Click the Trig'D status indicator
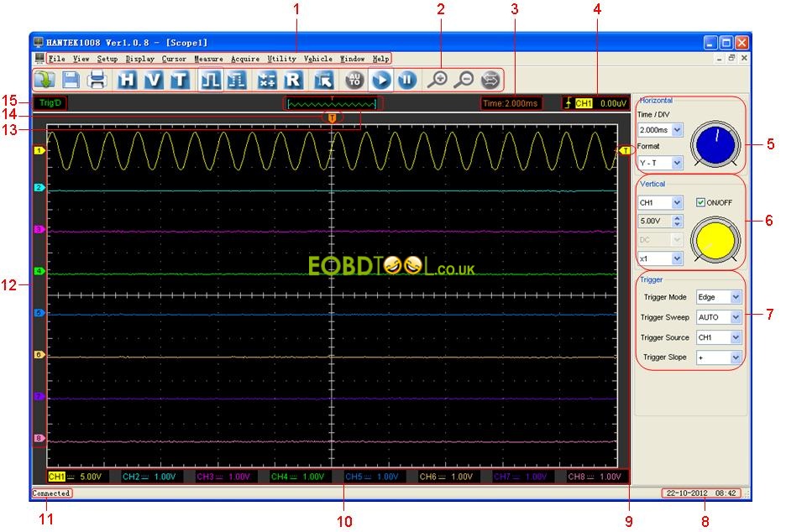The height and width of the screenshot is (532, 786). pos(50,103)
